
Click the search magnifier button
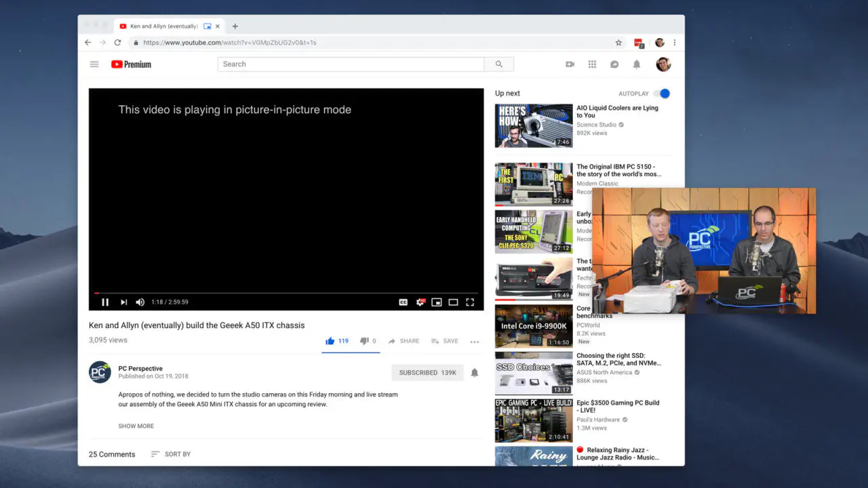tap(499, 64)
